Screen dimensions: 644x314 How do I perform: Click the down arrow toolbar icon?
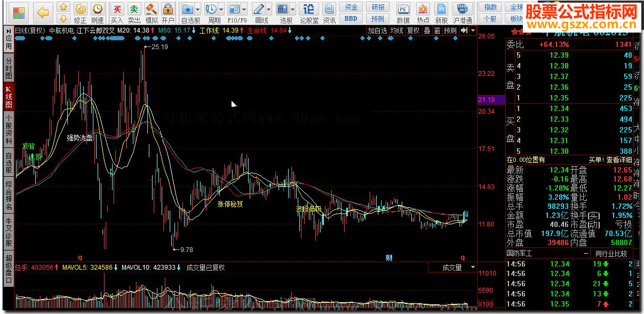pos(63,18)
